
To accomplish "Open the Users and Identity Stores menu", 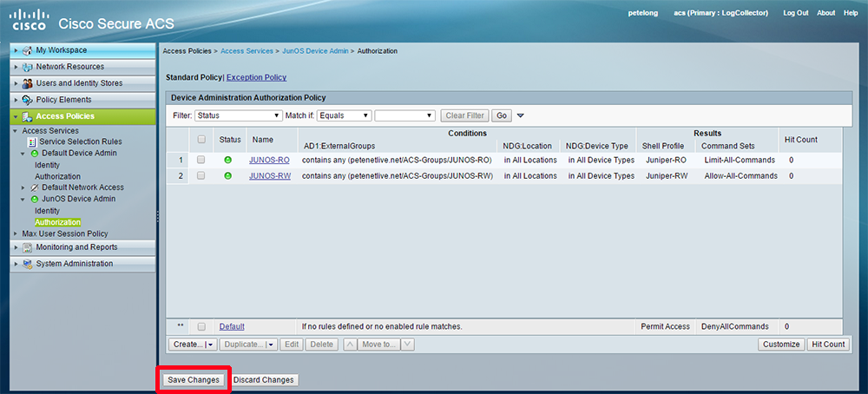I will click(x=83, y=83).
